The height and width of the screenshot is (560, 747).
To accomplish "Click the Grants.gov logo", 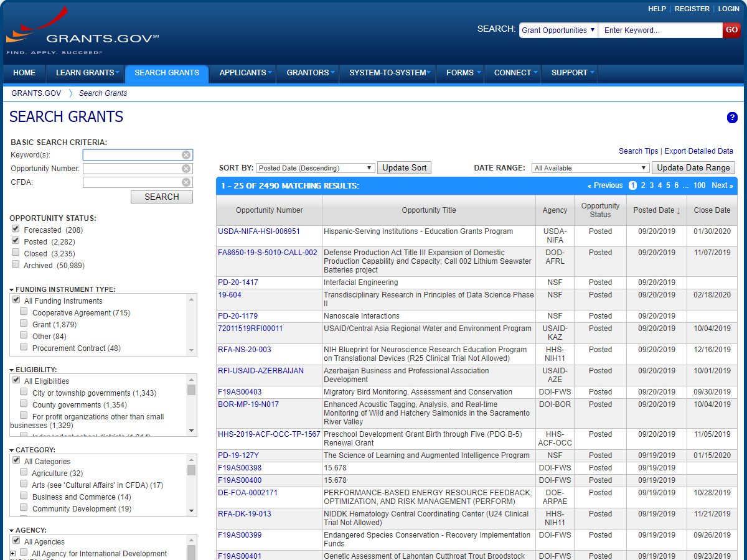I will (x=81, y=30).
